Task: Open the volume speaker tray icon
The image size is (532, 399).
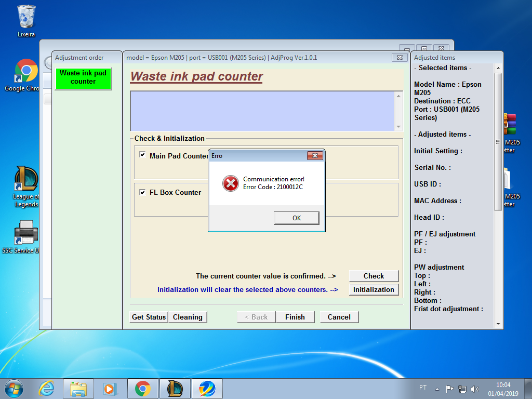Action: coord(475,389)
